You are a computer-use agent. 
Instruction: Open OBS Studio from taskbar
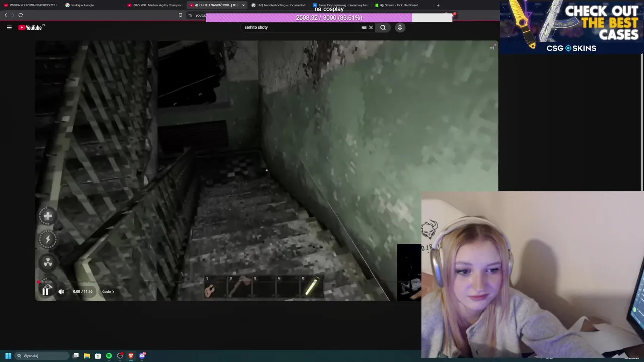click(120, 356)
